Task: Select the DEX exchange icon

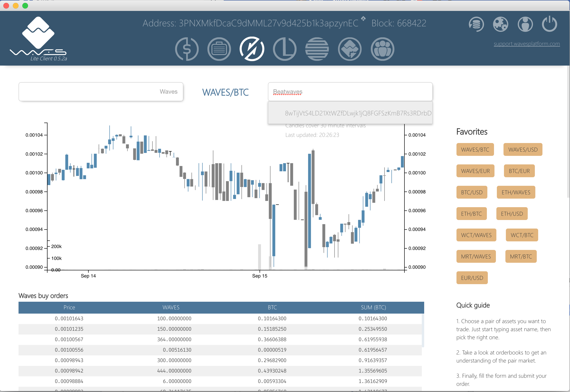Action: 252,49
